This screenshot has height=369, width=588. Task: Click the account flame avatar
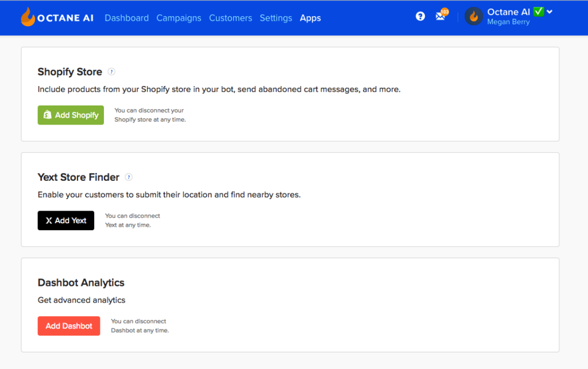click(x=474, y=17)
